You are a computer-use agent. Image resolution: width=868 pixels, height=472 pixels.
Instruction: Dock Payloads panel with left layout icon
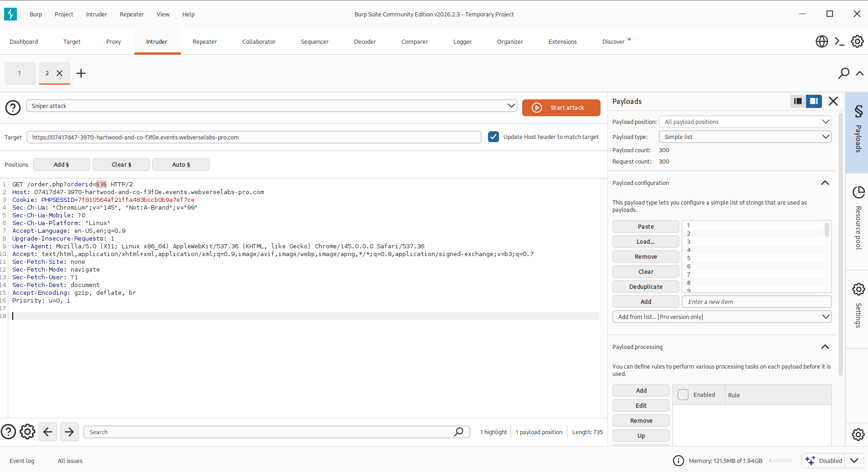798,101
